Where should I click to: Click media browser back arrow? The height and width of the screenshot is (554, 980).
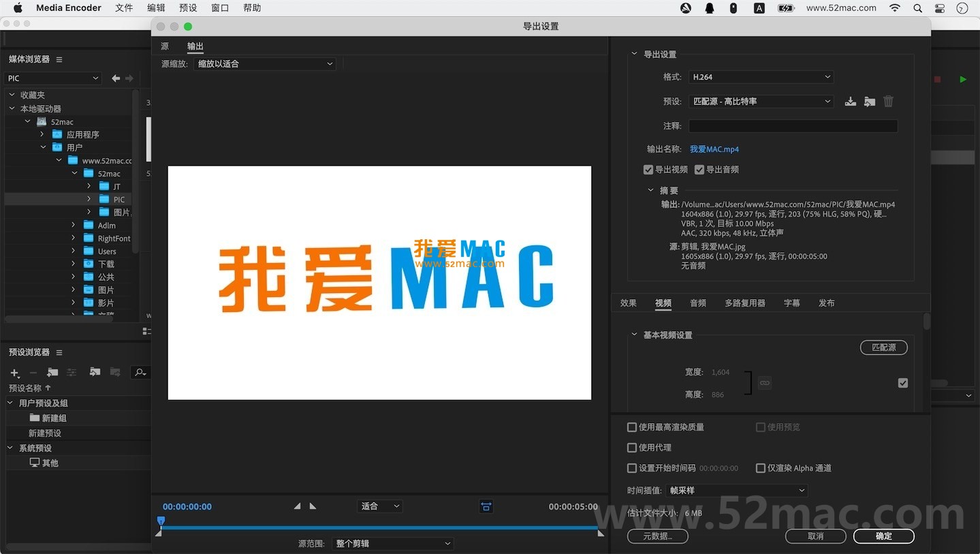116,78
